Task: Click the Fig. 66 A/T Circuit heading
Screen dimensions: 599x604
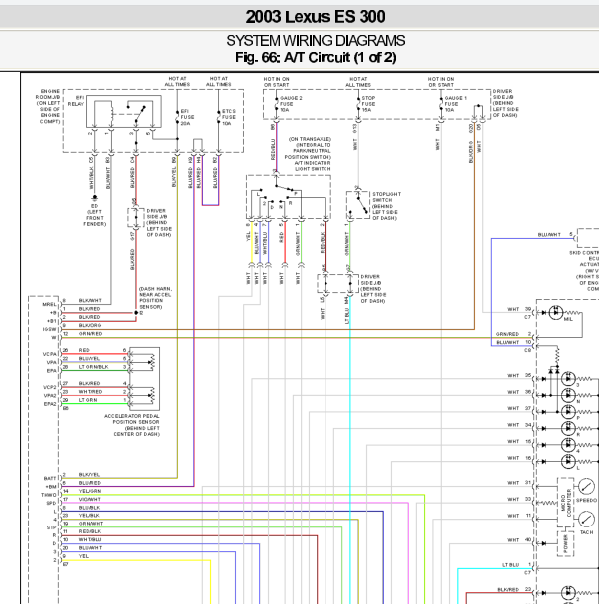Action: click(315, 57)
